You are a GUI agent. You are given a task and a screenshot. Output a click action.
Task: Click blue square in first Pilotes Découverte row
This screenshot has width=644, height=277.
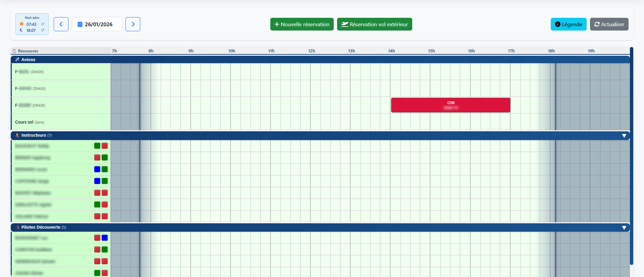click(105, 238)
